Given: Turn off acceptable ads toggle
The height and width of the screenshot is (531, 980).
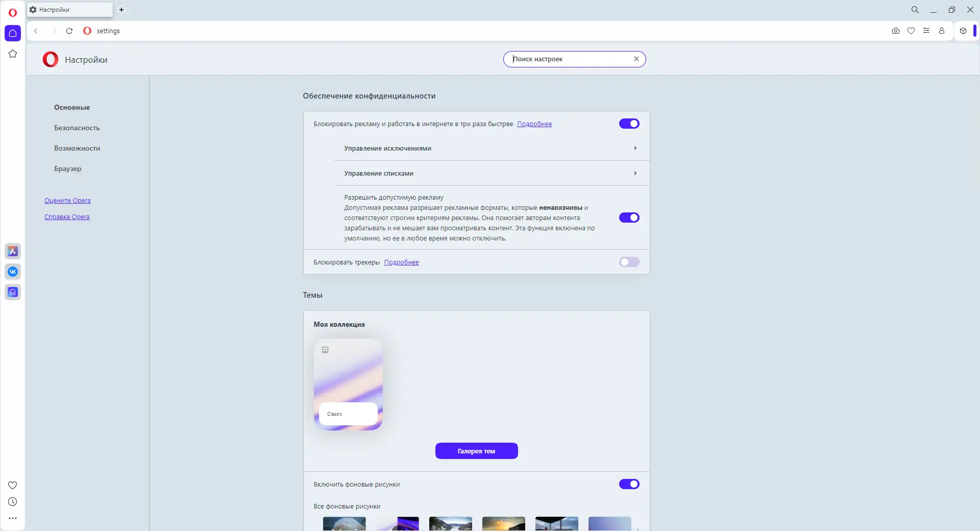Looking at the screenshot, I should coord(629,218).
